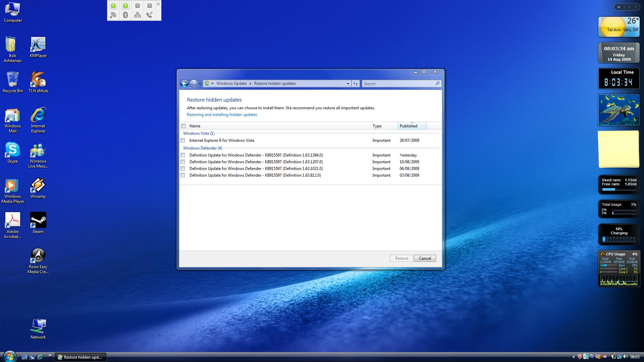Click the Restore button

tap(401, 258)
